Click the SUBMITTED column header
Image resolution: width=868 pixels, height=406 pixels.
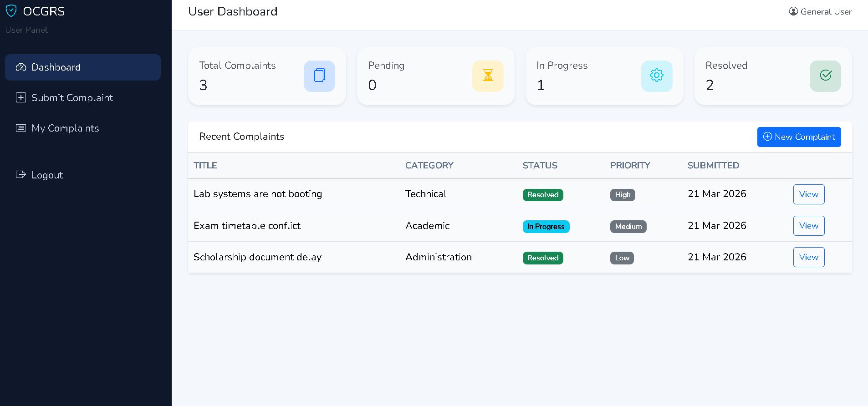(714, 166)
